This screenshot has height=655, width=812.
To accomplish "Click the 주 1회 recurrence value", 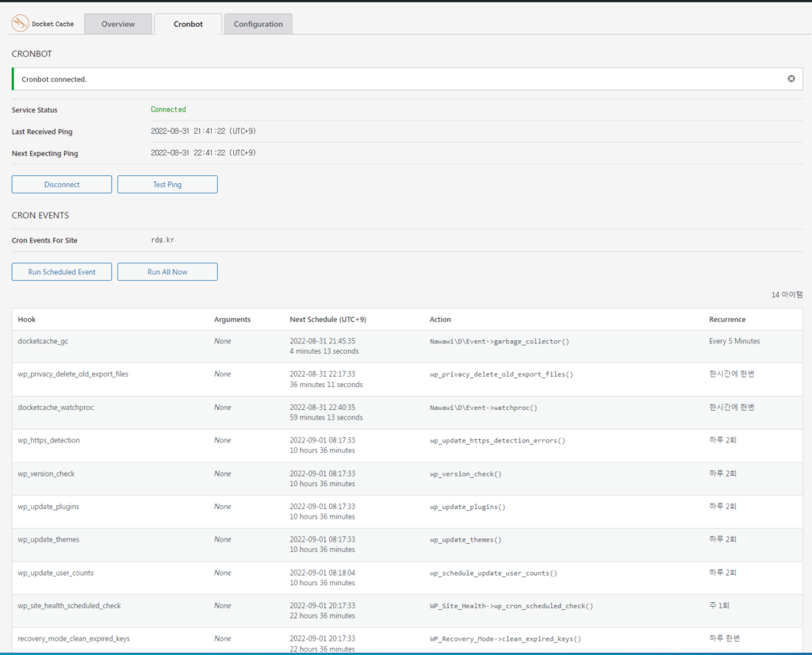I will (x=718, y=605).
